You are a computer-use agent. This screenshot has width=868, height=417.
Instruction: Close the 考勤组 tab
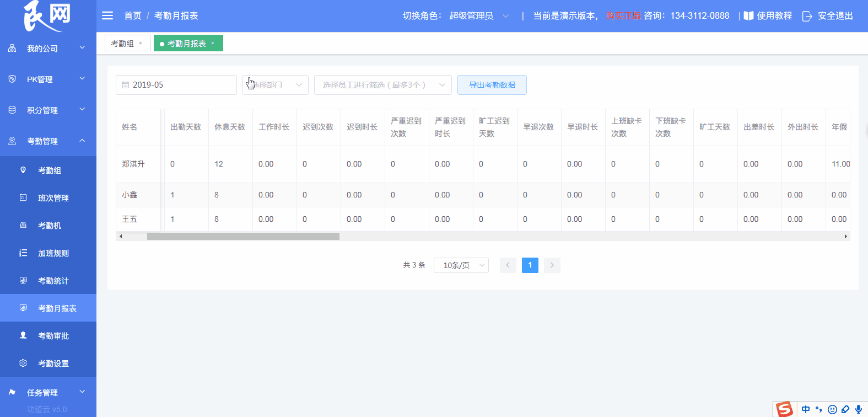(x=141, y=43)
